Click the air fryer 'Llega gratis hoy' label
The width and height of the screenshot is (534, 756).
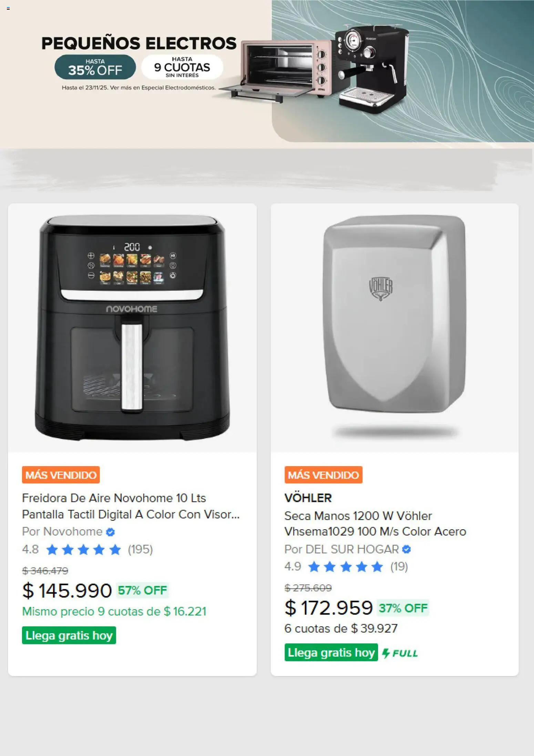point(69,635)
